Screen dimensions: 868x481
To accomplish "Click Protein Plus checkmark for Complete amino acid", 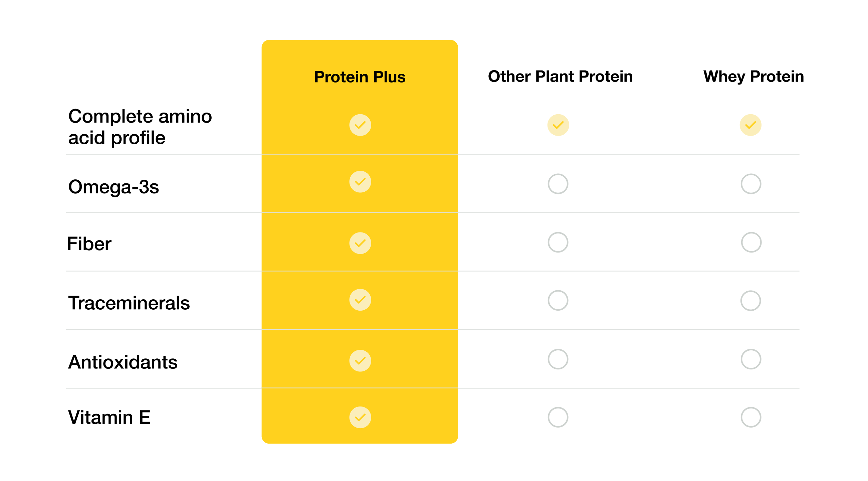I will coord(360,125).
